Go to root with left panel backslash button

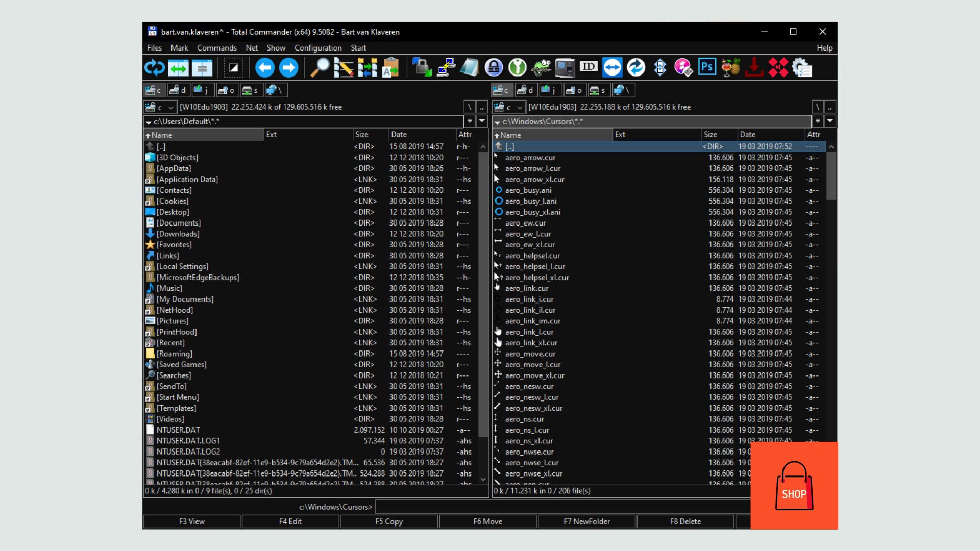pyautogui.click(x=469, y=107)
